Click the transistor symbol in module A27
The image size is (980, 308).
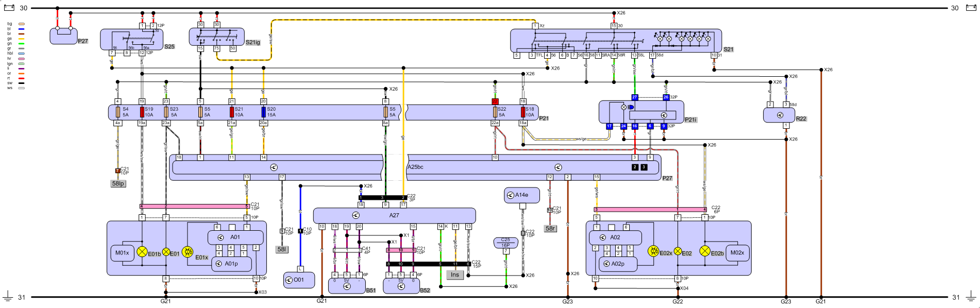pos(356,215)
